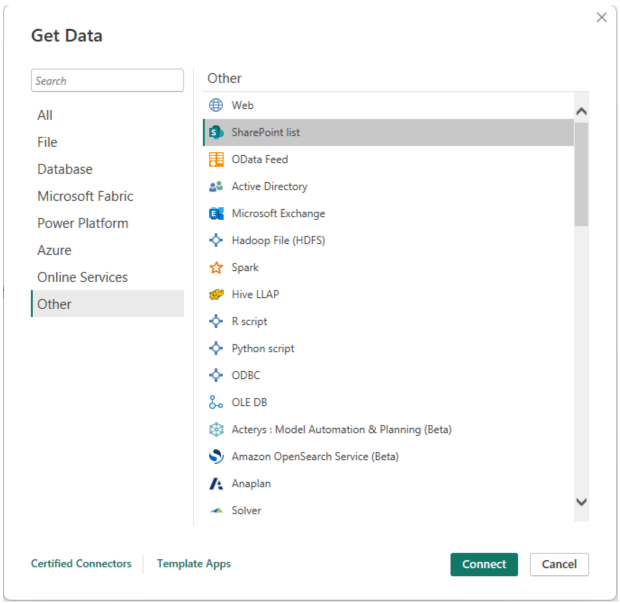Choose Python script from the list
The height and width of the screenshot is (604, 620).
coord(263,348)
